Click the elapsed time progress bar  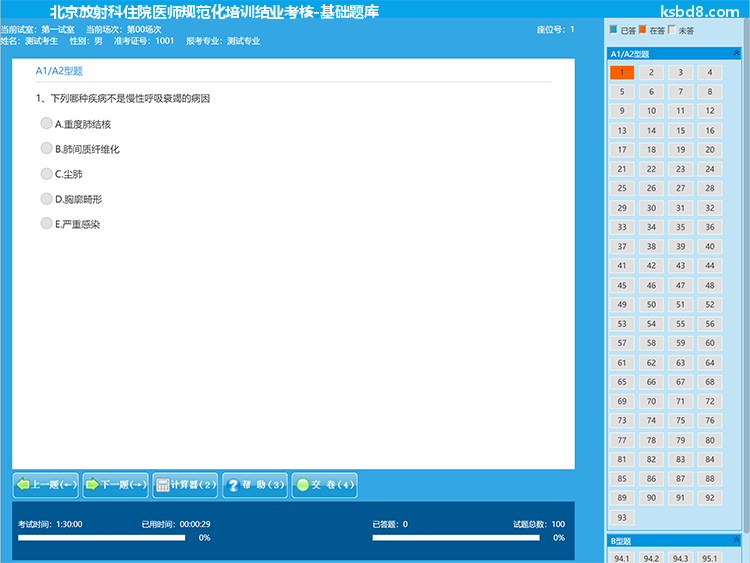[x=101, y=538]
